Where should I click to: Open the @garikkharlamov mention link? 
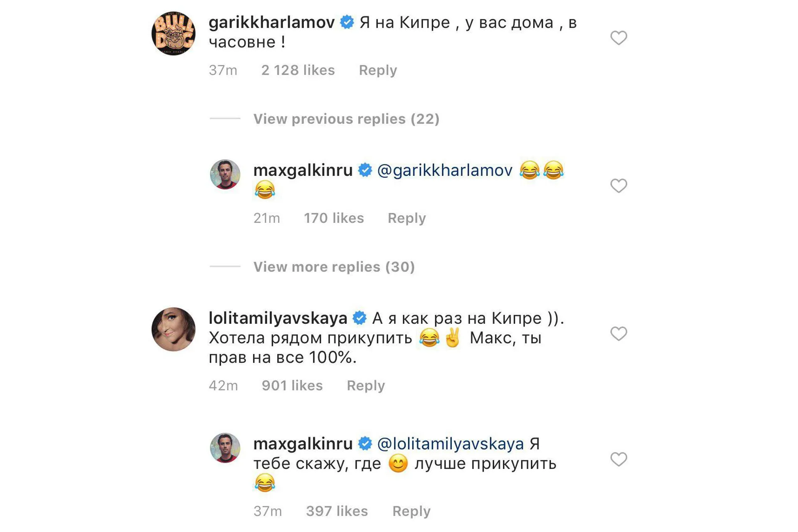pyautogui.click(x=444, y=170)
